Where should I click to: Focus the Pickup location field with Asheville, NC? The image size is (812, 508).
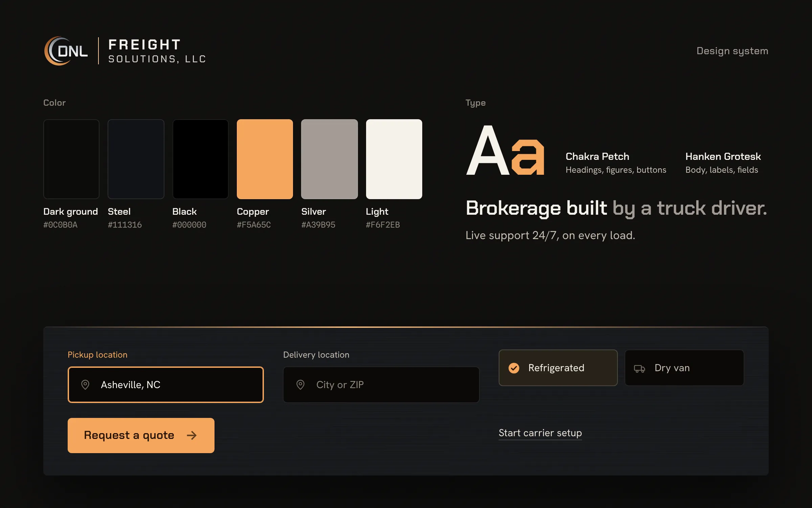pyautogui.click(x=166, y=385)
